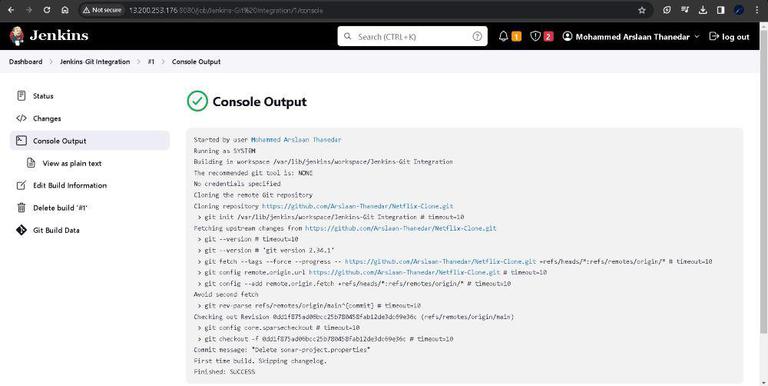Expand chevron after #1 breadcrumb

[163, 62]
